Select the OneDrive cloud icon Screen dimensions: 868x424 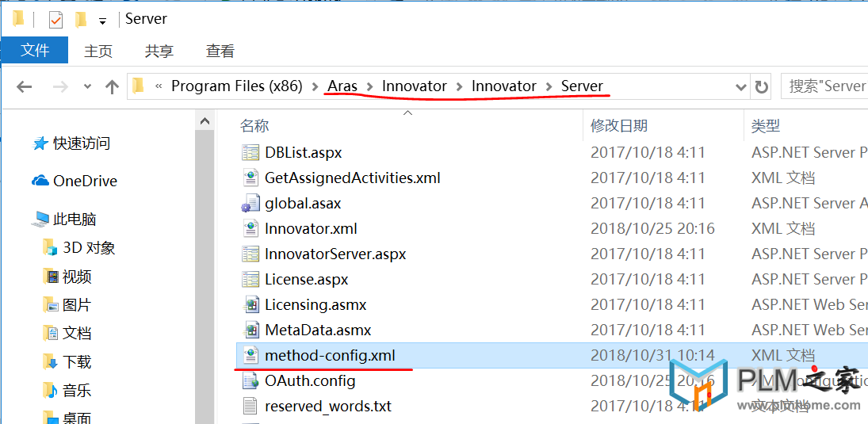(x=40, y=181)
